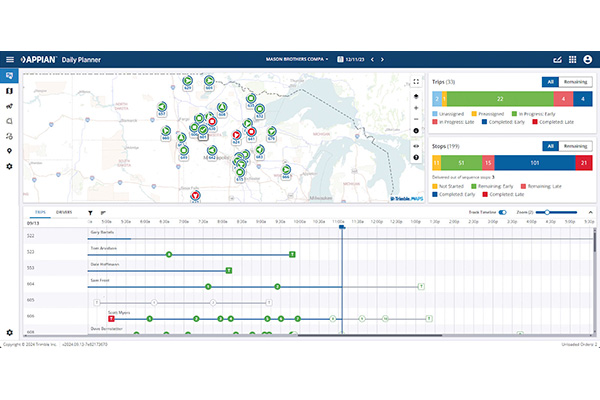
Task: Zoom in on the map
Action: (x=416, y=108)
